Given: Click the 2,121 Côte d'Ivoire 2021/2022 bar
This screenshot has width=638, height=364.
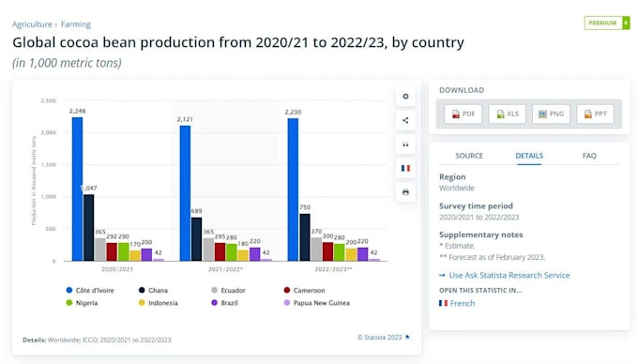Looking at the screenshot, I should point(185,193).
